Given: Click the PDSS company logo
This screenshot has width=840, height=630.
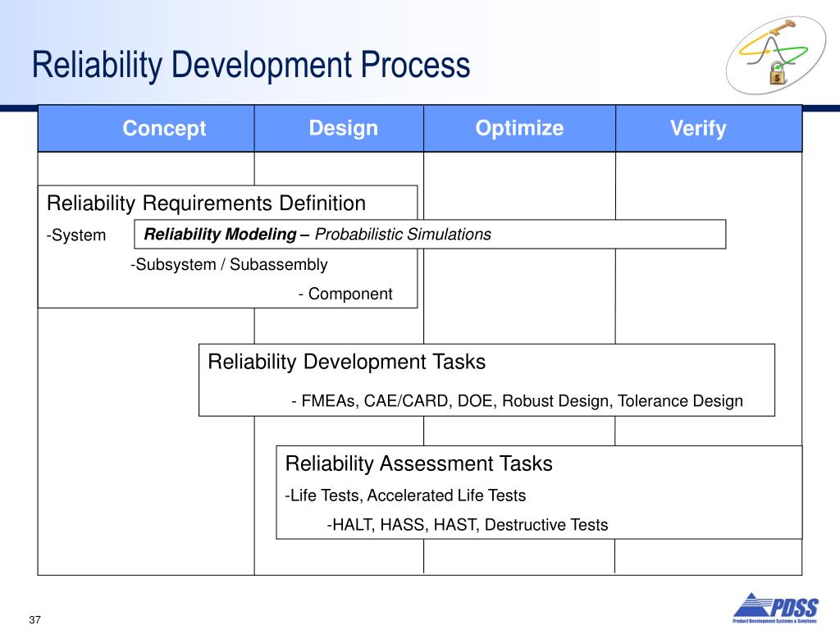Looking at the screenshot, I should [774, 608].
